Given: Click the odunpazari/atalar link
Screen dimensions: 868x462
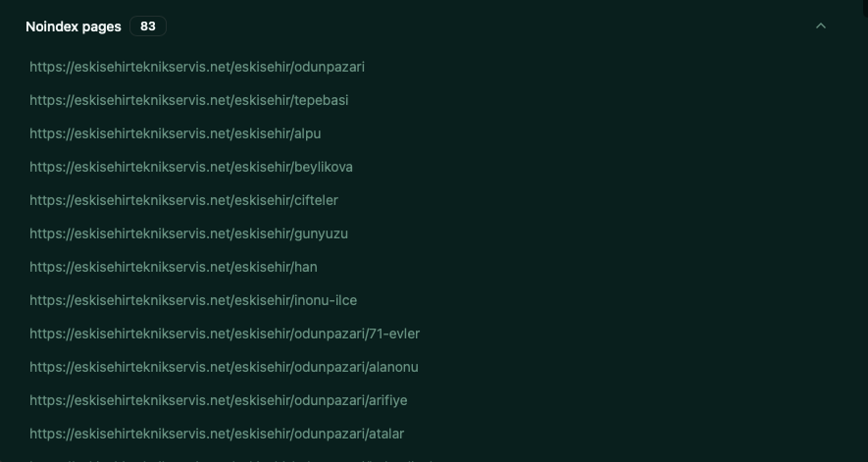Looking at the screenshot, I should (217, 434).
